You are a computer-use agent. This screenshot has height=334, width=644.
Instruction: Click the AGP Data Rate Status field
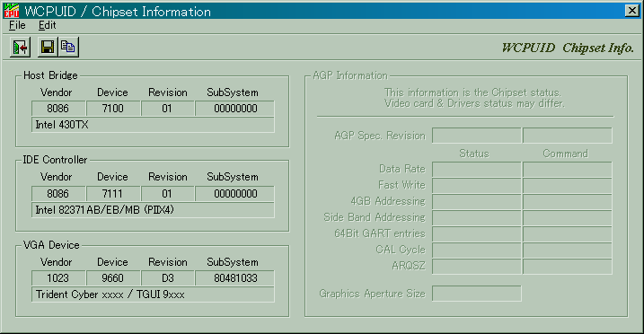click(x=476, y=169)
